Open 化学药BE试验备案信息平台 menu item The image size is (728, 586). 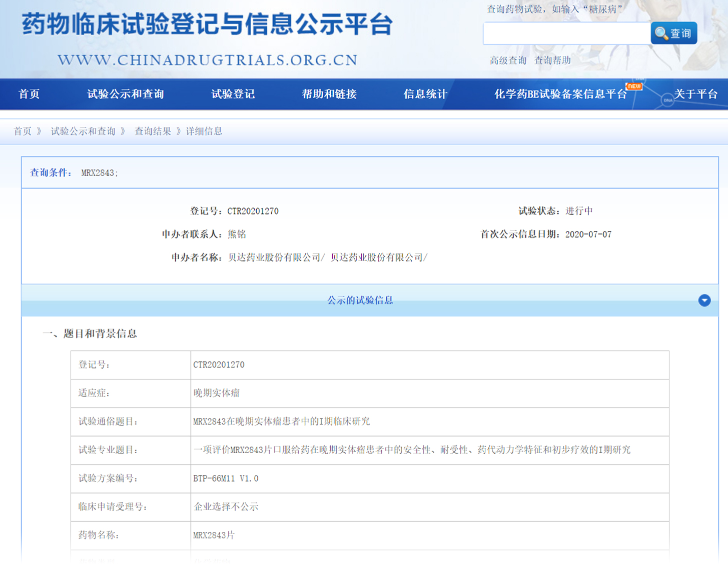pos(560,94)
